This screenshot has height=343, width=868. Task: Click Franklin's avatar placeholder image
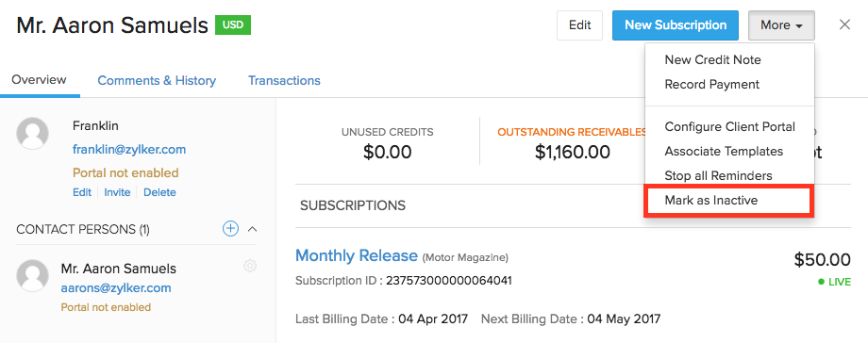pos(32,133)
